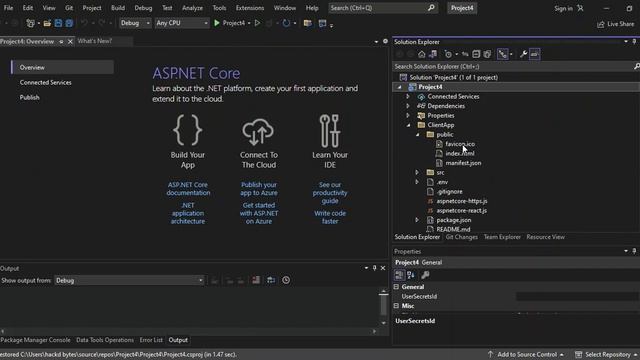Open Show output from Debug dropdown
The image size is (640, 360).
(129, 280)
